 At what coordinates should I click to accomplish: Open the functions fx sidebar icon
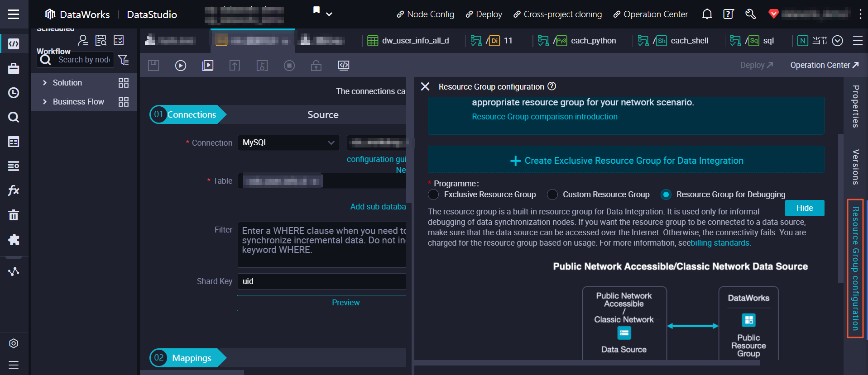(x=14, y=190)
